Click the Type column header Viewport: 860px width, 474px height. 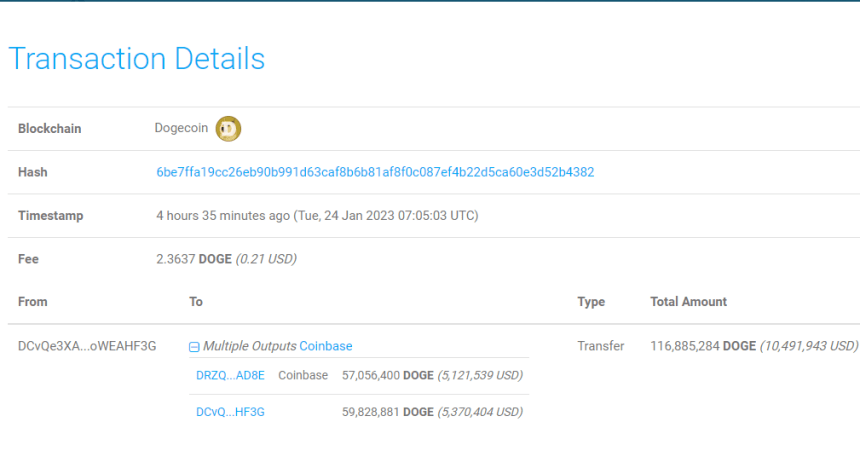(x=591, y=302)
